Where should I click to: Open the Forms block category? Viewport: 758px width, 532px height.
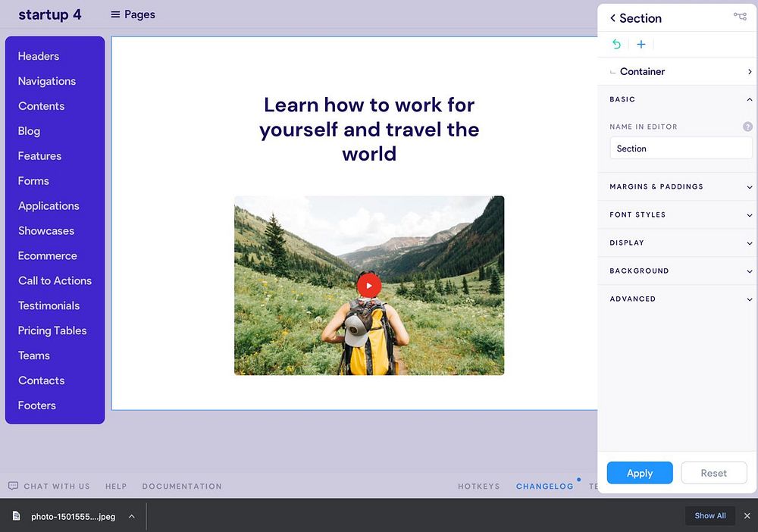(x=33, y=180)
